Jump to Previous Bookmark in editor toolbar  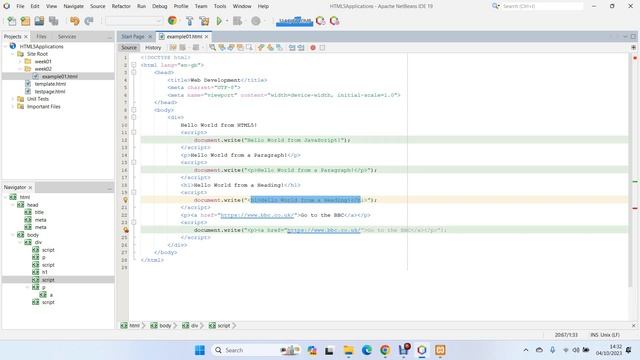tap(261, 48)
